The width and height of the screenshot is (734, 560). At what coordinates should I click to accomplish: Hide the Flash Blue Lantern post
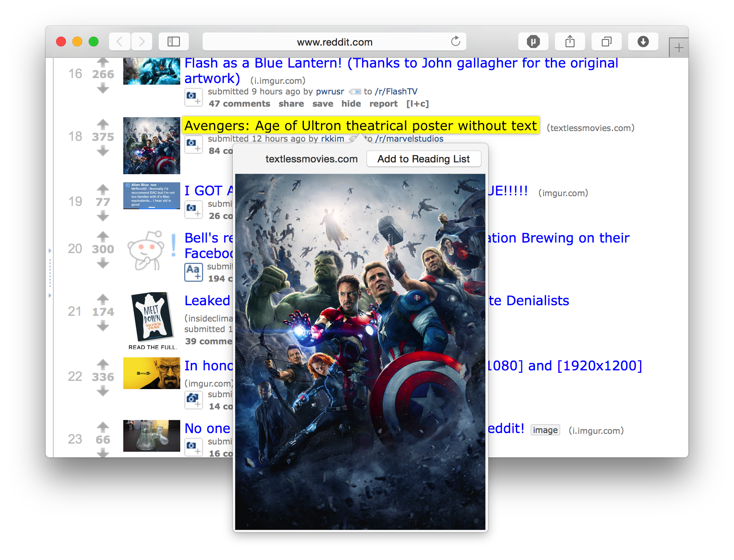[351, 104]
